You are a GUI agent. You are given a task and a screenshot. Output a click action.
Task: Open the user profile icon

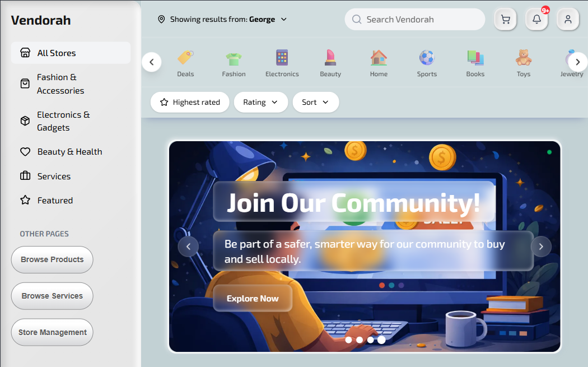point(568,19)
